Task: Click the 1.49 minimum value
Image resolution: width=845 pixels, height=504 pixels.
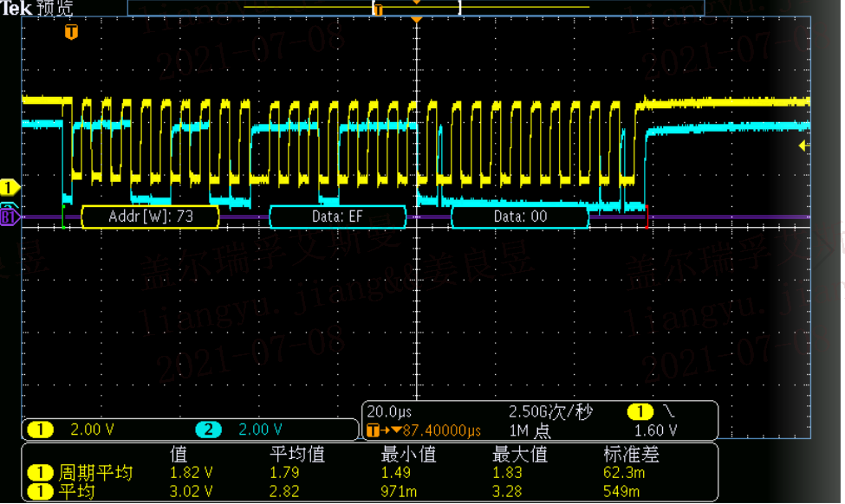Action: click(395, 473)
